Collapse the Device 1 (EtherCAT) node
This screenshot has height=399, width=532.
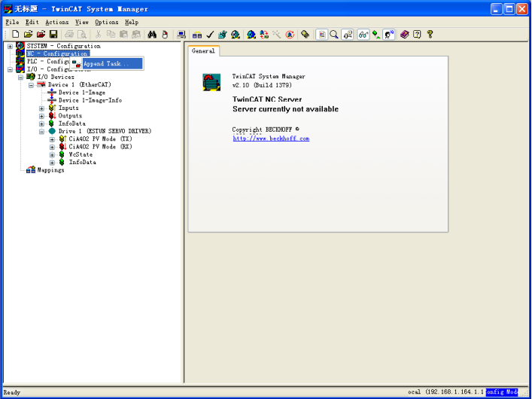point(31,85)
